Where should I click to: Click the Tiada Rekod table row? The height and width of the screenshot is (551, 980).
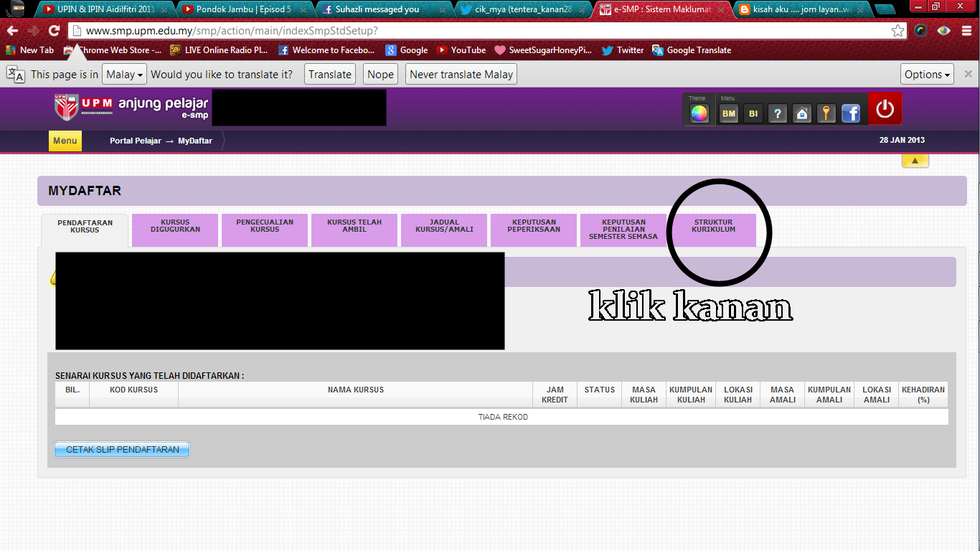pos(502,417)
